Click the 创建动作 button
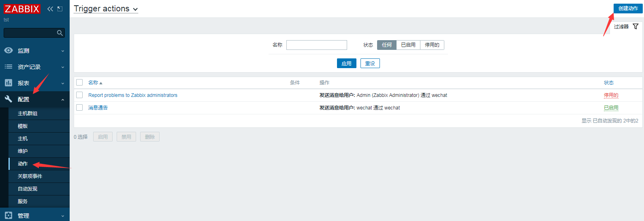 click(628, 9)
